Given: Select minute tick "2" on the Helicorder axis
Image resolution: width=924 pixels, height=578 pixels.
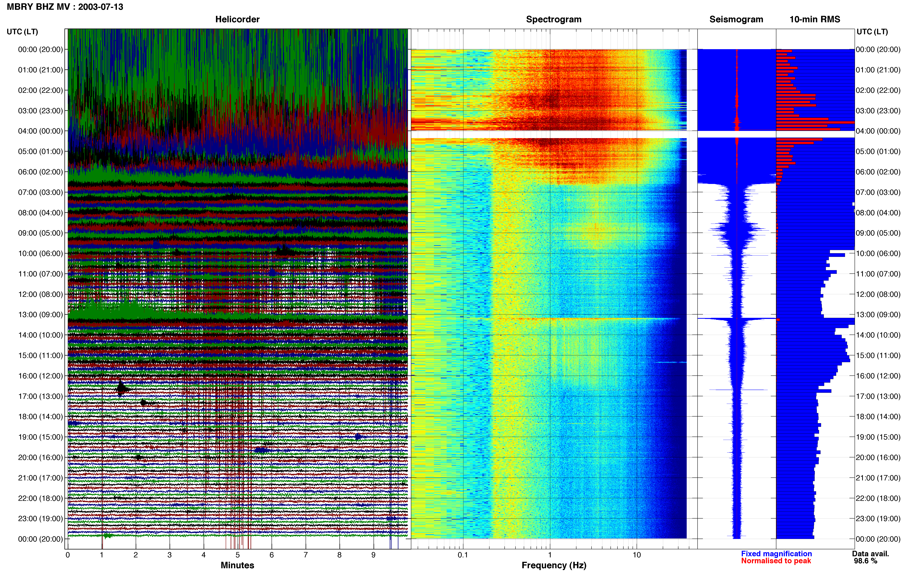Looking at the screenshot, I should click(x=136, y=555).
